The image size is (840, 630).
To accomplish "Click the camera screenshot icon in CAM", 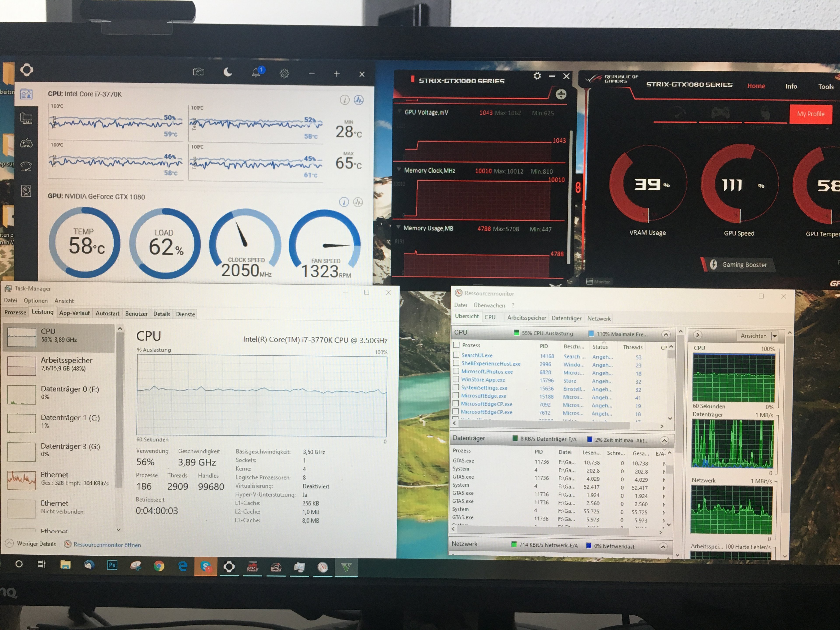I will click(198, 72).
